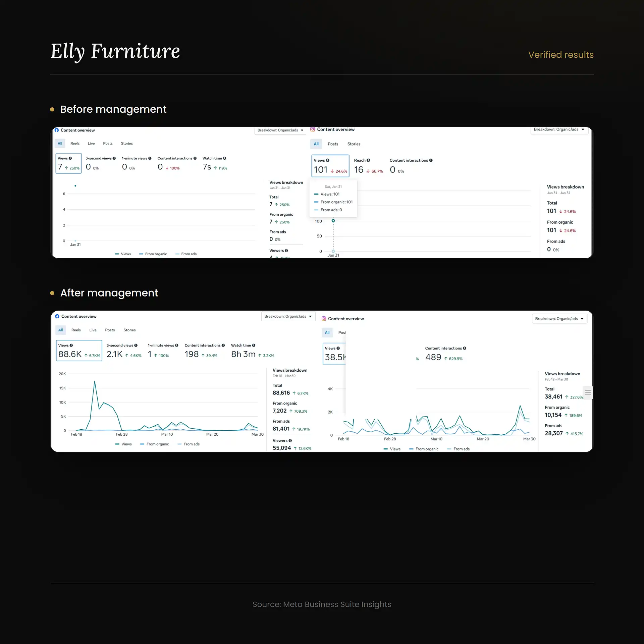Select Reels tab in Before management Facebook panel
This screenshot has width=644, height=644.
tap(75, 143)
